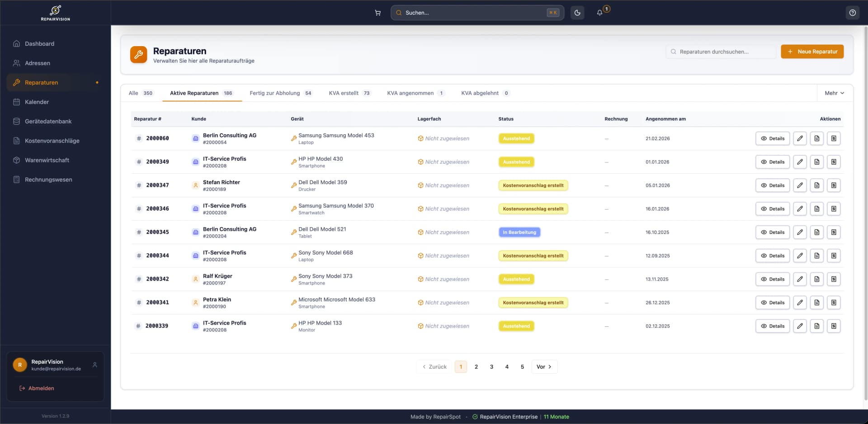868x424 pixels.
Task: Open the Mehr dropdown menu
Action: [834, 93]
